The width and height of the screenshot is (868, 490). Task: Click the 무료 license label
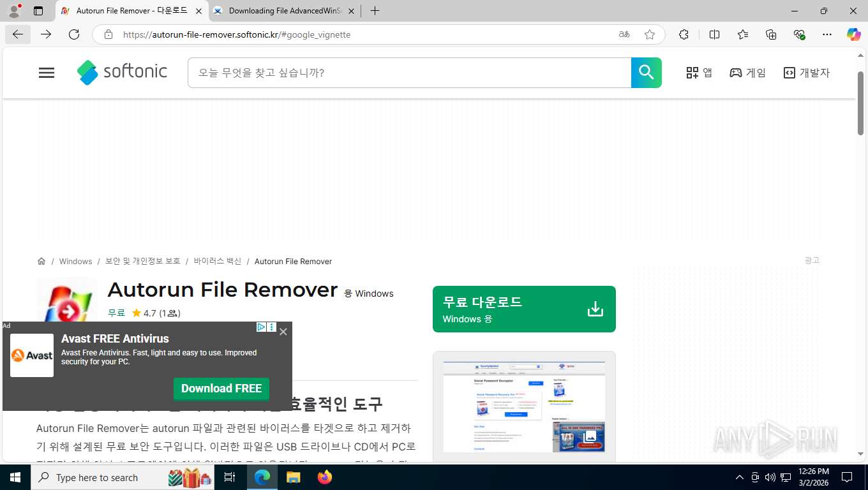[x=116, y=313]
